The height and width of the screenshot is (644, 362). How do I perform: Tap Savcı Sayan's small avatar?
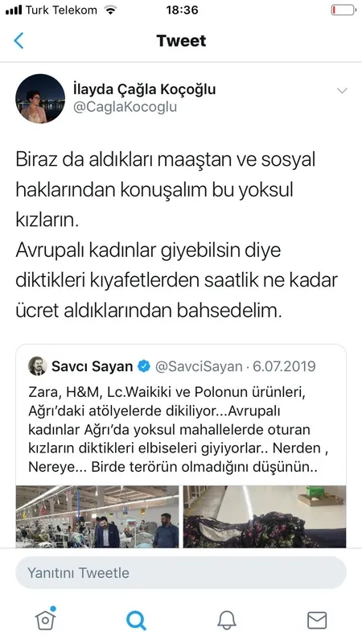(x=37, y=365)
